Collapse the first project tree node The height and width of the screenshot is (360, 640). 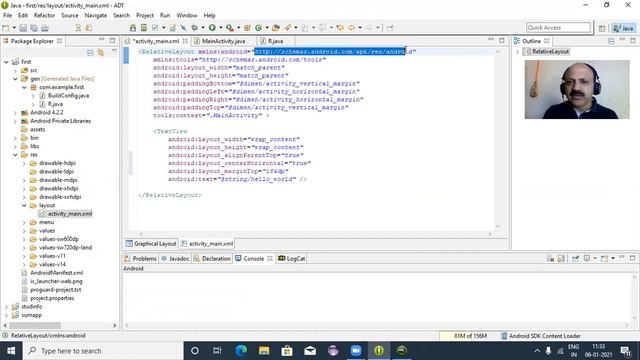tap(7, 62)
